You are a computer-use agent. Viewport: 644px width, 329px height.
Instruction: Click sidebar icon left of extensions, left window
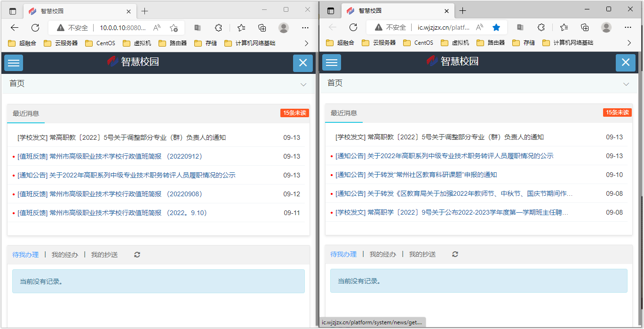click(198, 28)
